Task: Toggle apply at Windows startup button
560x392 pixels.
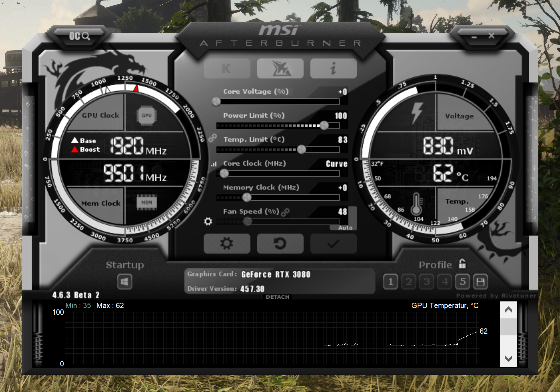Action: coord(125,282)
